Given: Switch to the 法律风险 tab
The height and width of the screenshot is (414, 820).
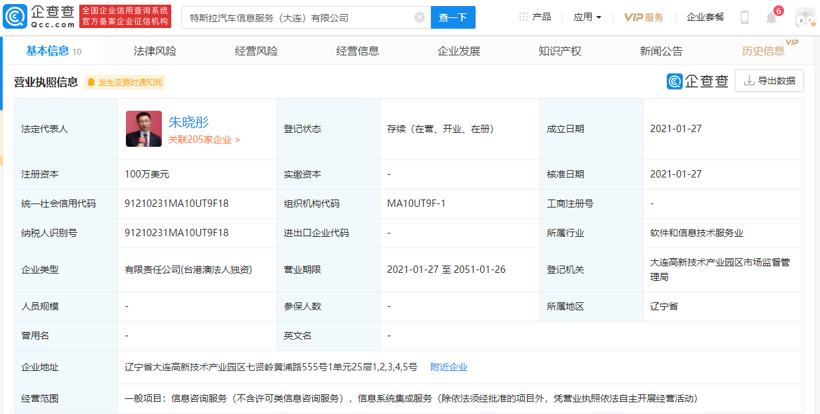Looking at the screenshot, I should 155,51.
